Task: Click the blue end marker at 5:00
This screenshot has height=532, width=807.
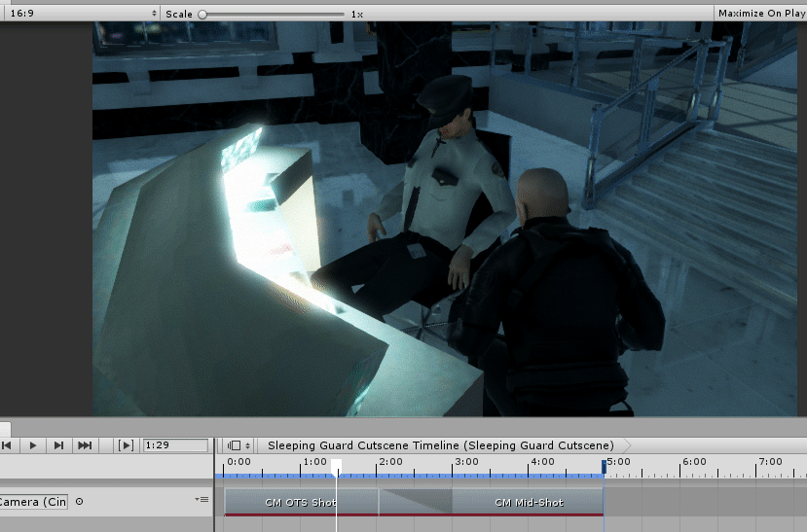Action: click(604, 466)
